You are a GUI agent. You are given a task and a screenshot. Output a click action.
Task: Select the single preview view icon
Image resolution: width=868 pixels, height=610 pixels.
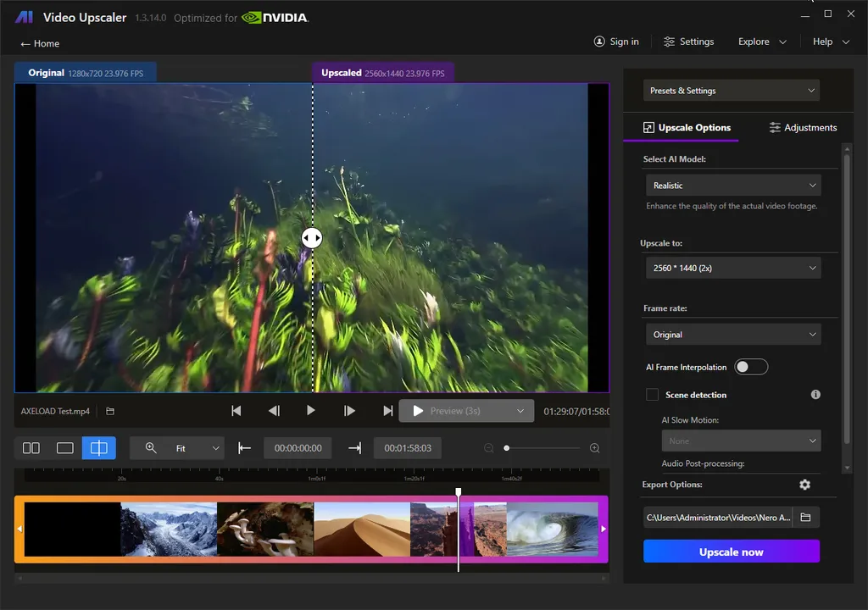64,447
